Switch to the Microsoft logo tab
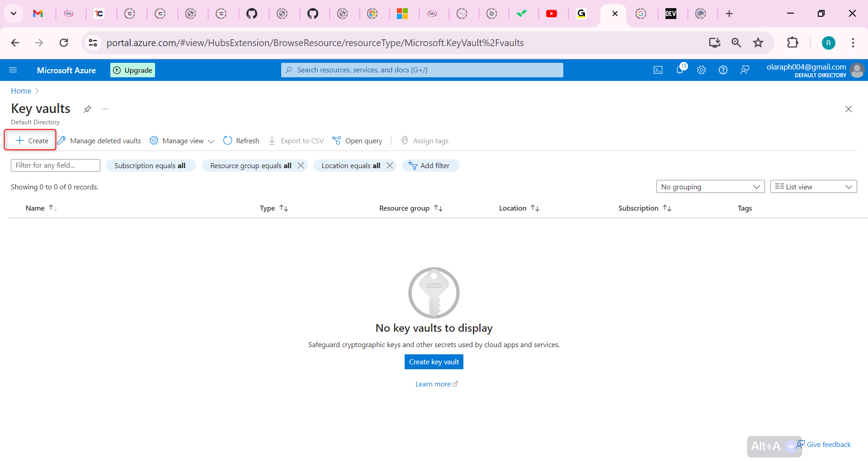 402,14
